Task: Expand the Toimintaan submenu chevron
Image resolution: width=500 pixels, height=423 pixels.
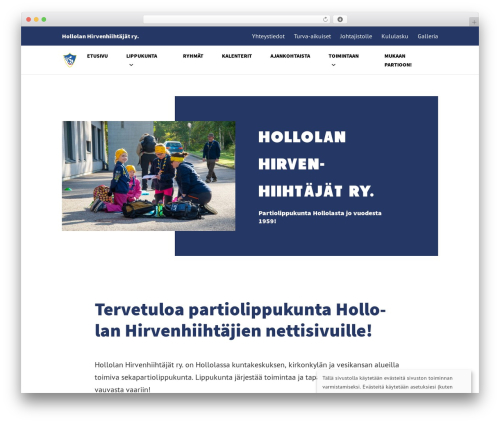Action: (334, 65)
